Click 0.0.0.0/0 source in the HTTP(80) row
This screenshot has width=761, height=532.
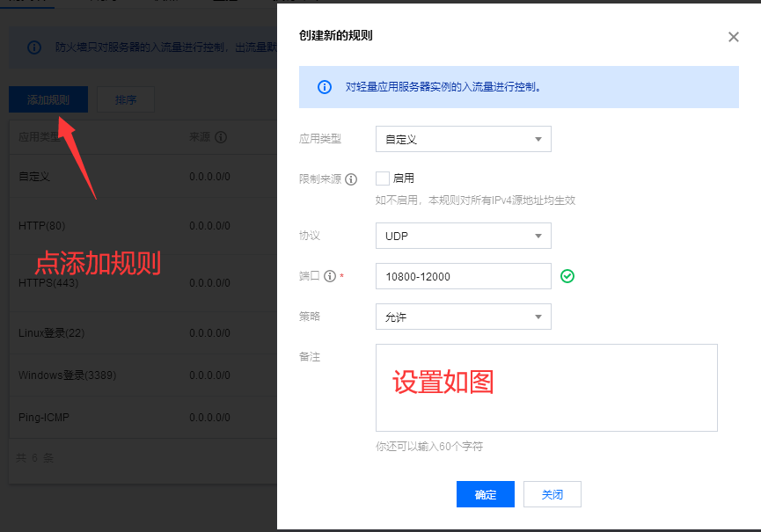point(209,226)
